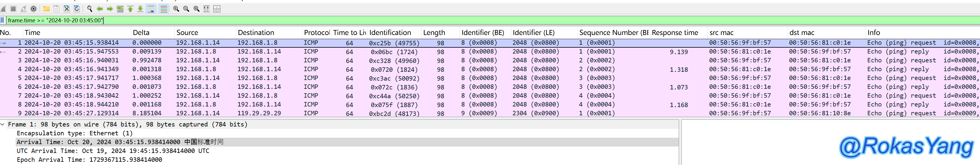Open the display filter bookmark menu
Viewport: 980px width, 165px height.
3,21
